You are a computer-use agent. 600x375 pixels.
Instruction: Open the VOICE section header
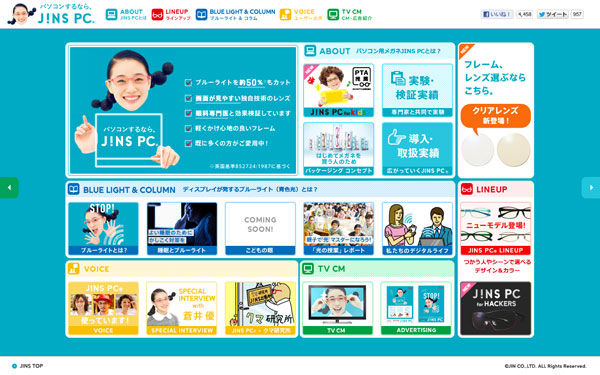pos(182,269)
